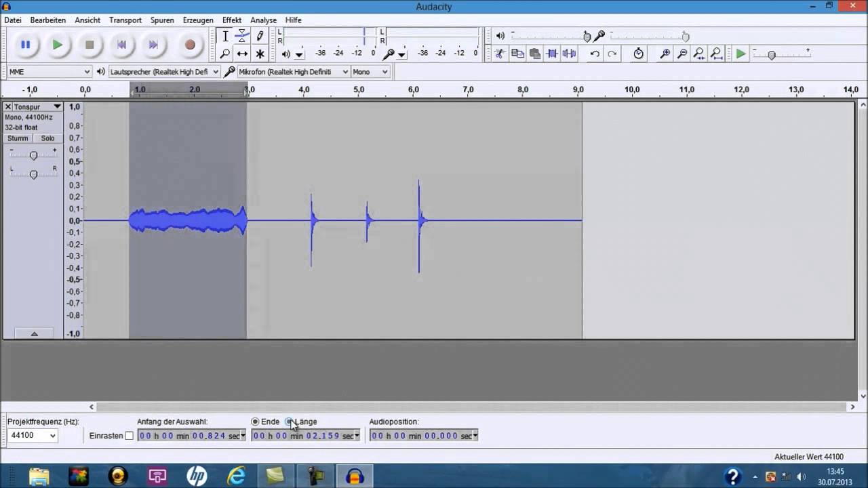Open the Bearbeiten menu
This screenshot has width=868, height=488.
point(47,20)
